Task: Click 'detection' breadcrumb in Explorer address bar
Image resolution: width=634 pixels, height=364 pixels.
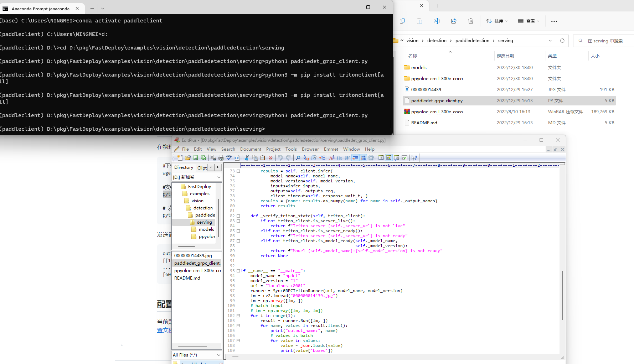Action: point(437,41)
